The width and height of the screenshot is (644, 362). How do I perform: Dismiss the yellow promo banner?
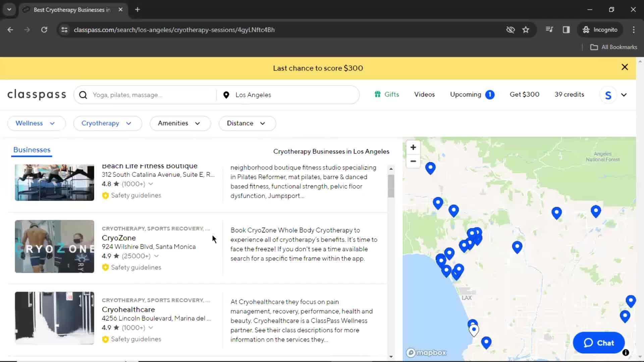click(x=625, y=67)
